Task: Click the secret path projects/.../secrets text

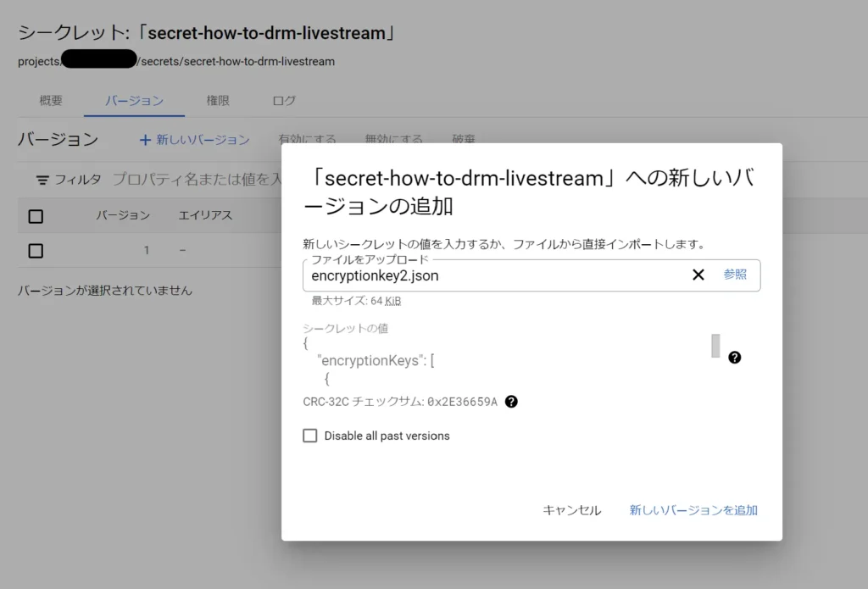Action: (x=176, y=61)
